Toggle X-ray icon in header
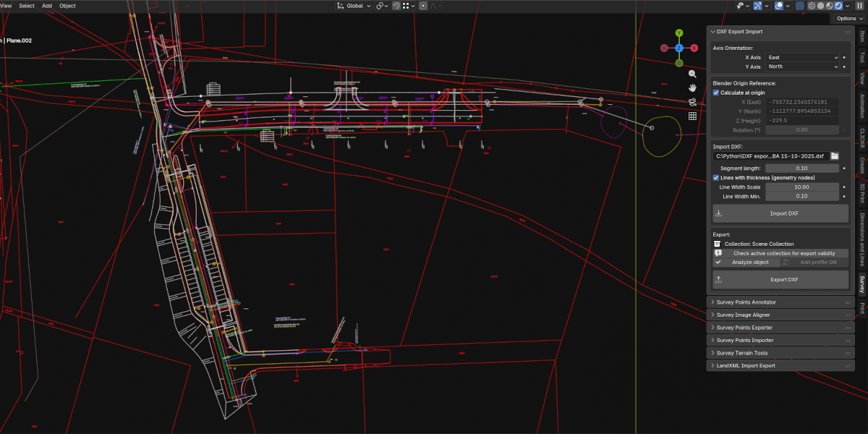Viewport: 868px width, 434px height. point(800,6)
